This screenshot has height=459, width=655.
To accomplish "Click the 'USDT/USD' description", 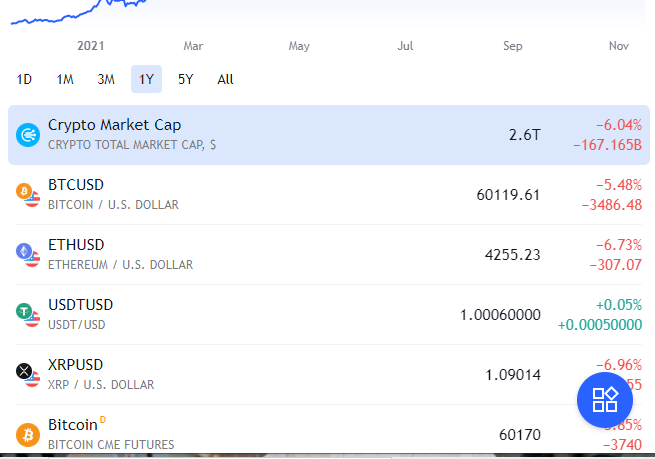I will [76, 325].
